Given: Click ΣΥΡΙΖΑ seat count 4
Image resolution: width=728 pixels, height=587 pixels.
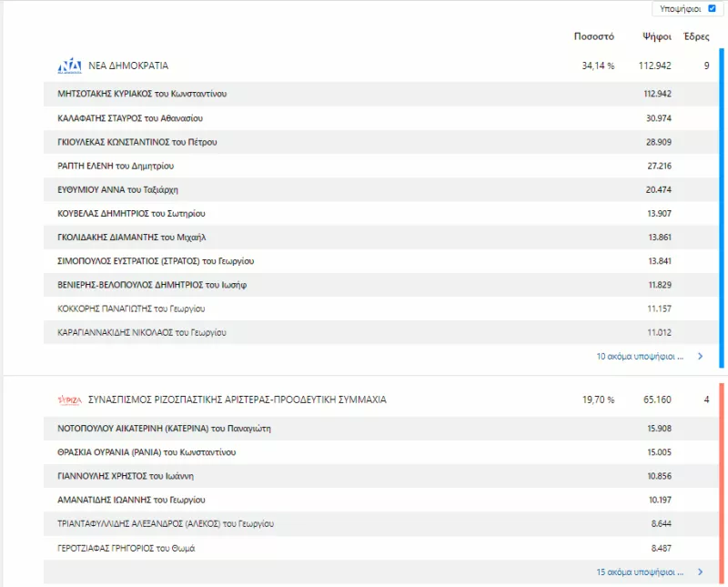Looking at the screenshot, I should [x=706, y=400].
